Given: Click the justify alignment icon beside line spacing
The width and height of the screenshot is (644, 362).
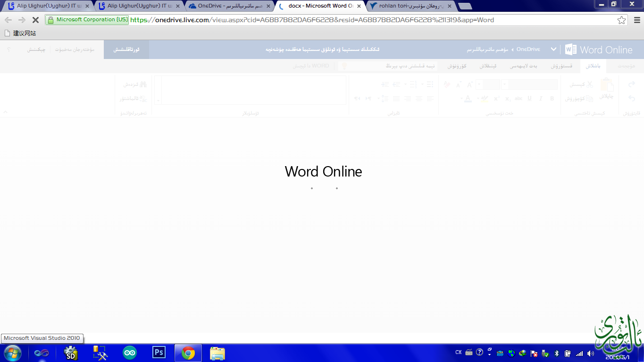Looking at the screenshot, I should pyautogui.click(x=396, y=98).
